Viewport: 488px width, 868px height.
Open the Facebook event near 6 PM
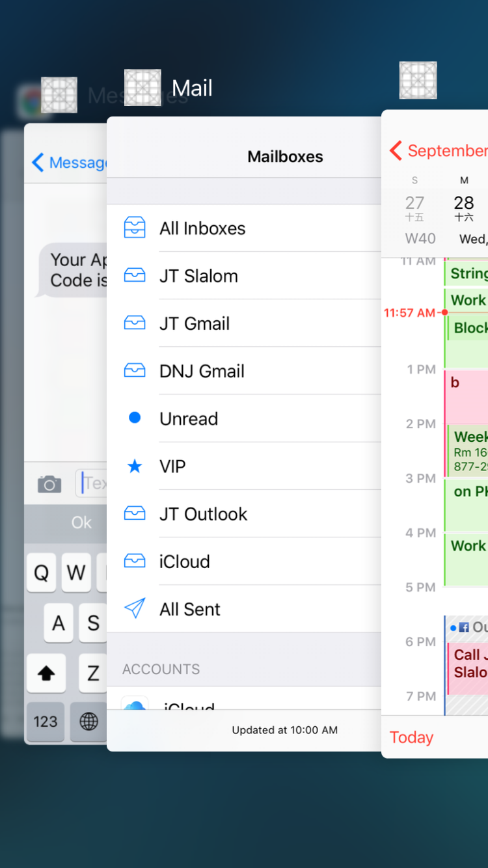(467, 627)
